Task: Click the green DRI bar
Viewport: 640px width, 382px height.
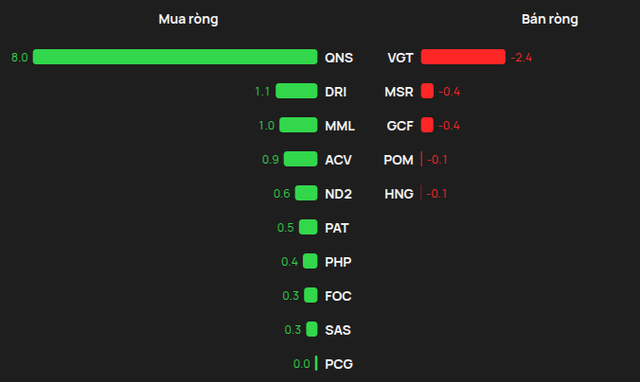Action: click(x=296, y=91)
